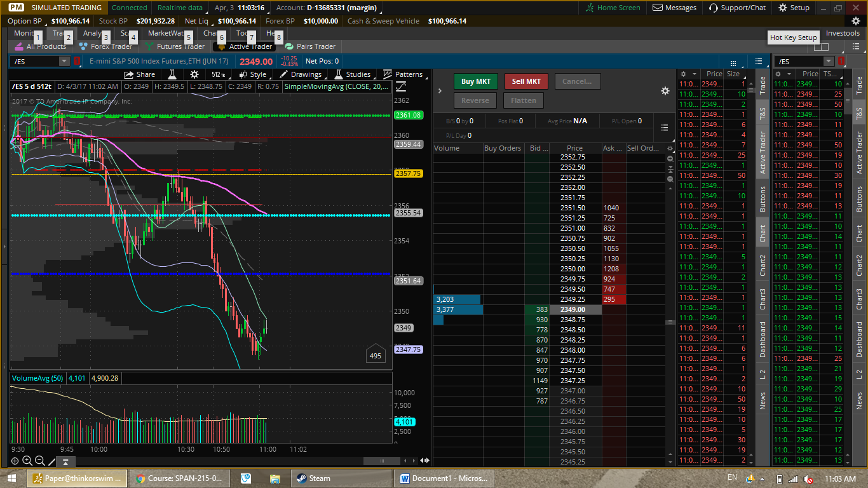
Task: Open Messages envelope in top bar
Action: (x=674, y=8)
